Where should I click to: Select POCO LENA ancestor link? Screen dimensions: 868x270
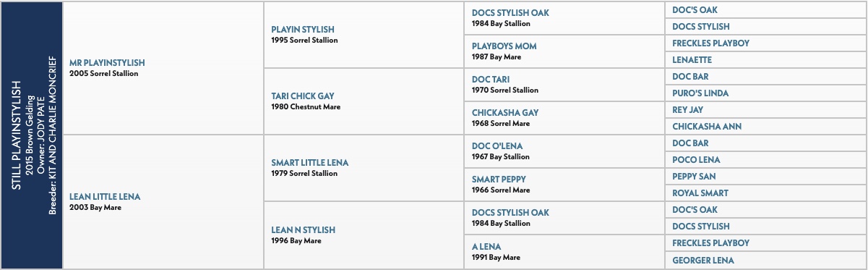point(696,160)
